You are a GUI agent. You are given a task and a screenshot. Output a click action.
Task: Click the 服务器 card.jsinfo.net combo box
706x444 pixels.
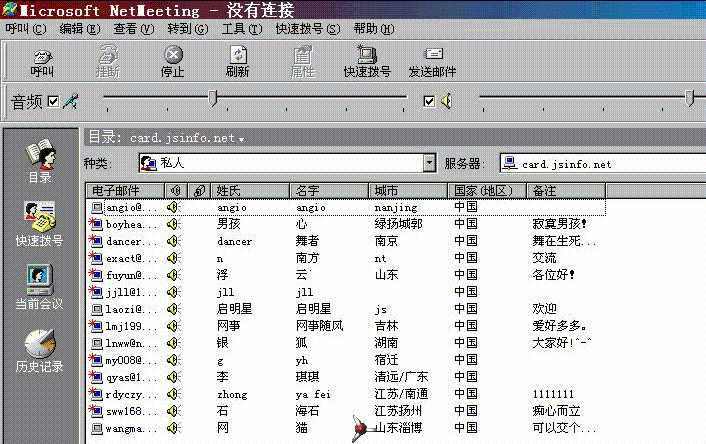602,163
